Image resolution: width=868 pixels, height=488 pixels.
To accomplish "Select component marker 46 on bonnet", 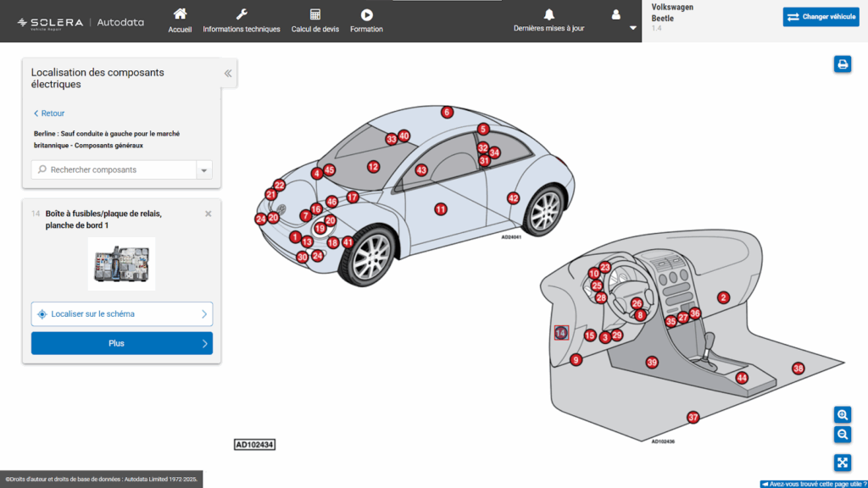I will (331, 202).
